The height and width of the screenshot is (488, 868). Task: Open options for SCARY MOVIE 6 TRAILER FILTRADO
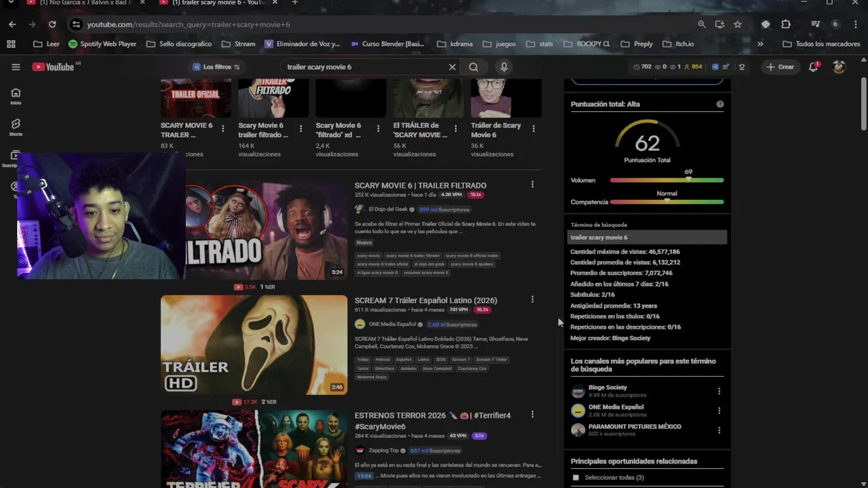point(532,184)
